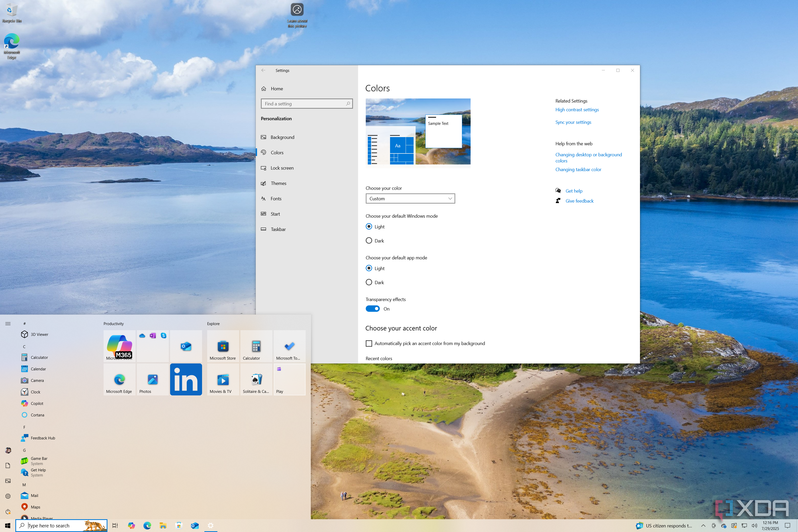Open the Recycle Bin desktop icon

click(x=12, y=13)
